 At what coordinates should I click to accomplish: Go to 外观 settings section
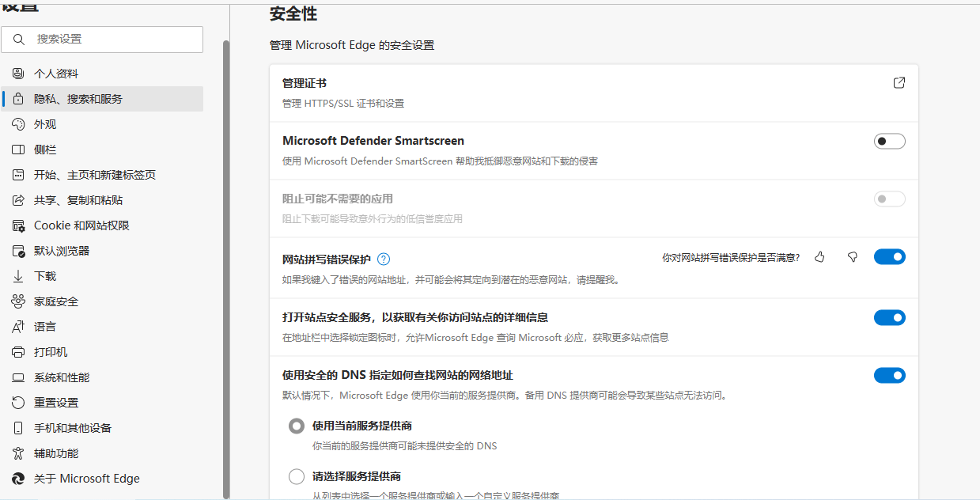point(102,124)
